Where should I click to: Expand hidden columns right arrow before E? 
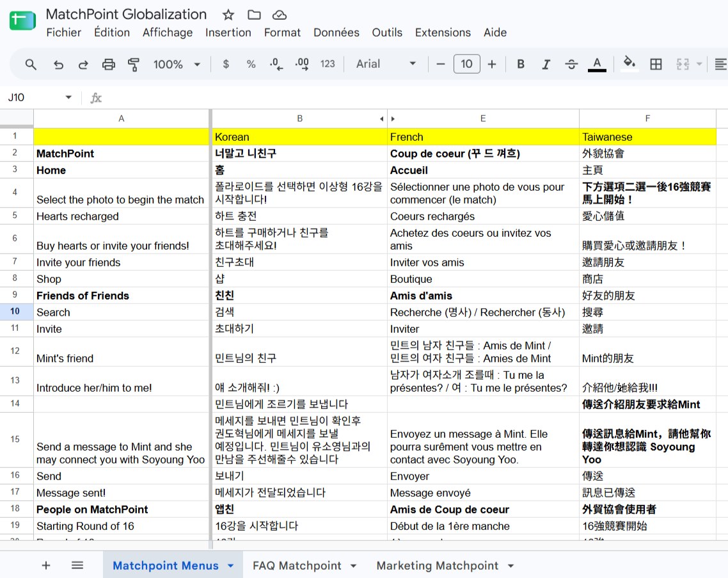[393, 119]
